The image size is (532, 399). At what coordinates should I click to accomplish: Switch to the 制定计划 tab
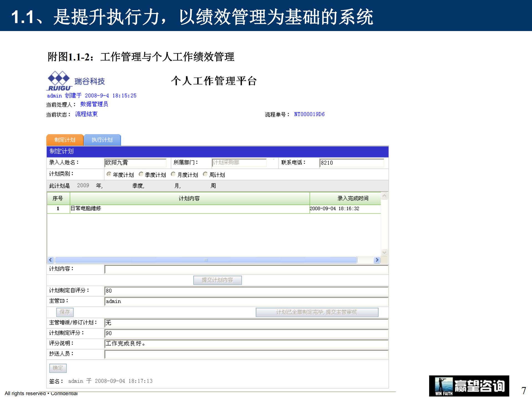(65, 140)
